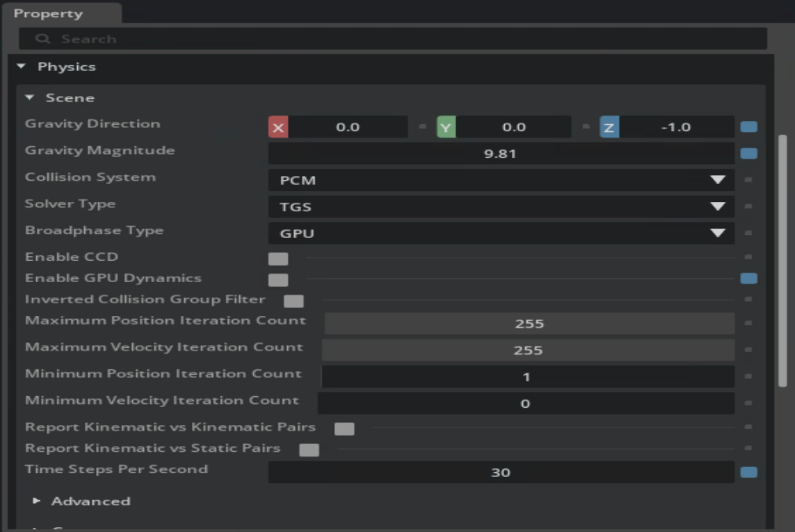
Task: Collapse the Scene section
Action: (30, 98)
